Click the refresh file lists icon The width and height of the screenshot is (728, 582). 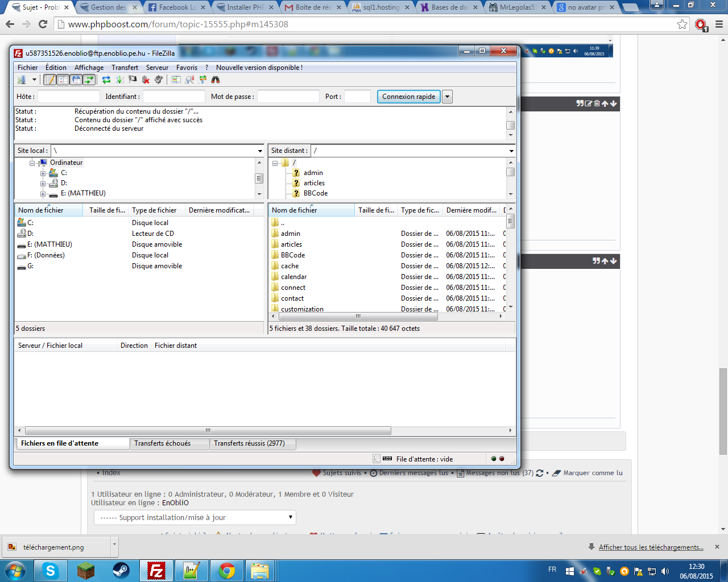pos(106,80)
